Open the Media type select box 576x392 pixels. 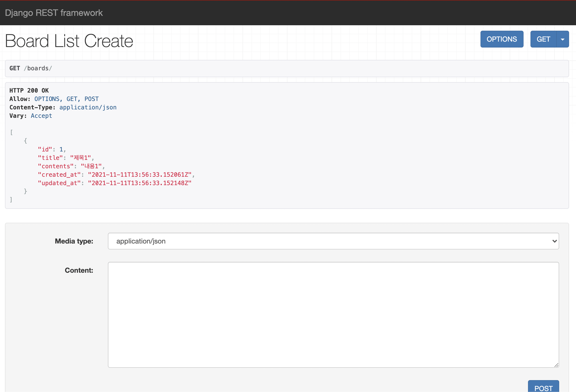point(333,241)
